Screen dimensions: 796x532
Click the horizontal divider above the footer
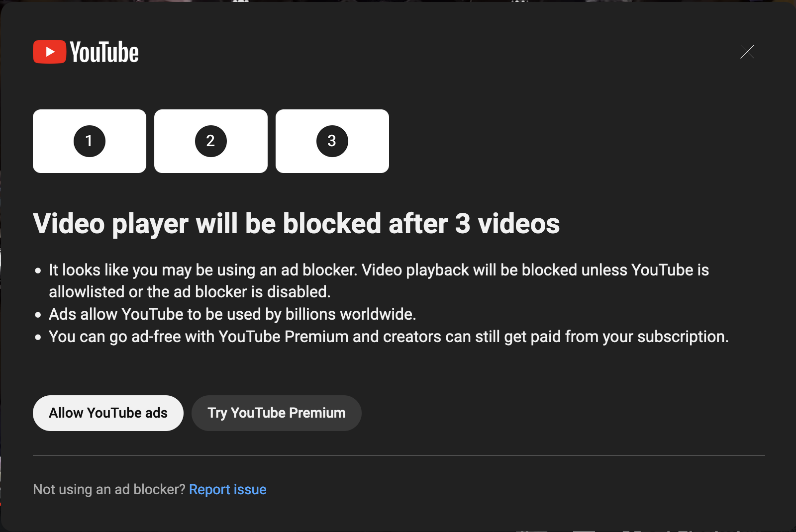pyautogui.click(x=398, y=455)
